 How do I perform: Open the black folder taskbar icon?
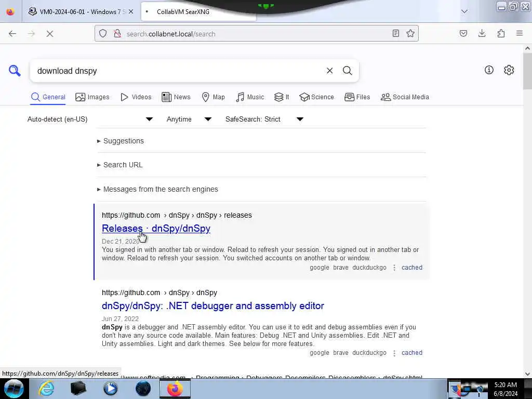[x=78, y=389]
